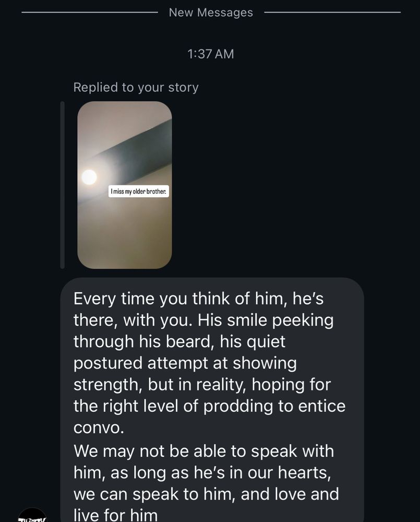Image resolution: width=420 pixels, height=522 pixels.
Task: Tap the 1:37 AM timestamp
Action: pos(210,54)
